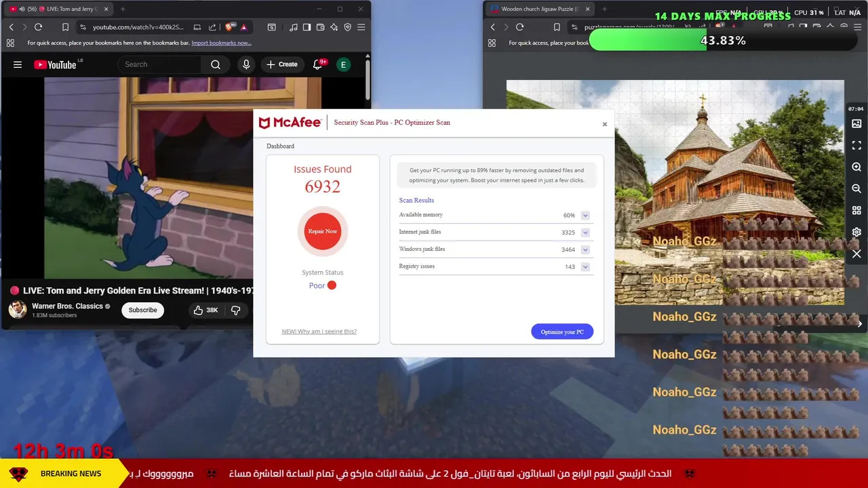Like the Tom and Jerry video
This screenshot has height=488, width=868.
(205, 310)
